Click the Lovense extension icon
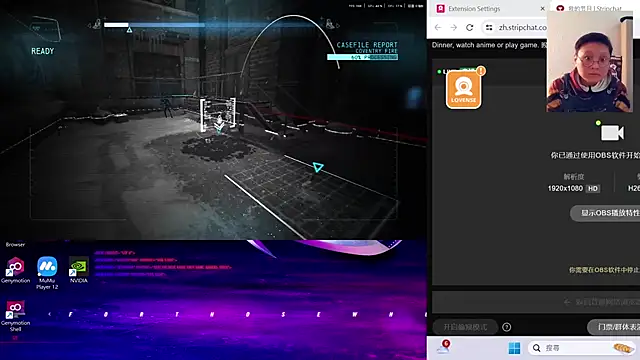640x360 pixels. pos(463,89)
